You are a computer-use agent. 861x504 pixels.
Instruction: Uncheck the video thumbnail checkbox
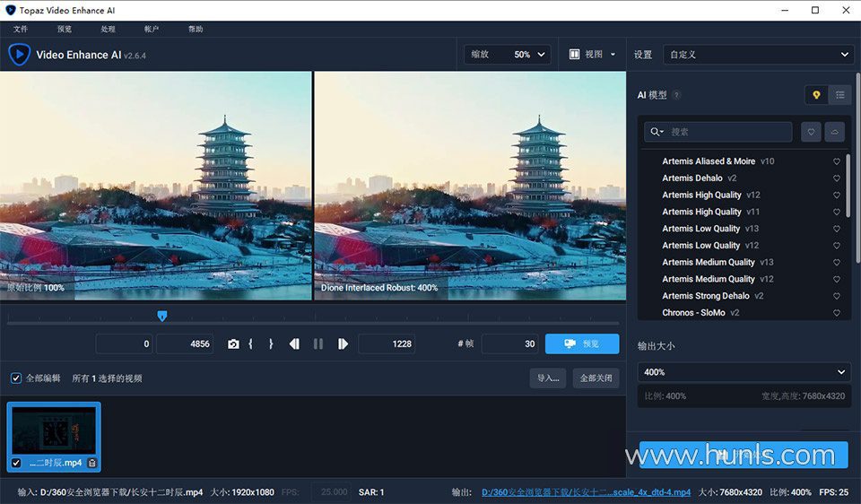click(x=16, y=463)
